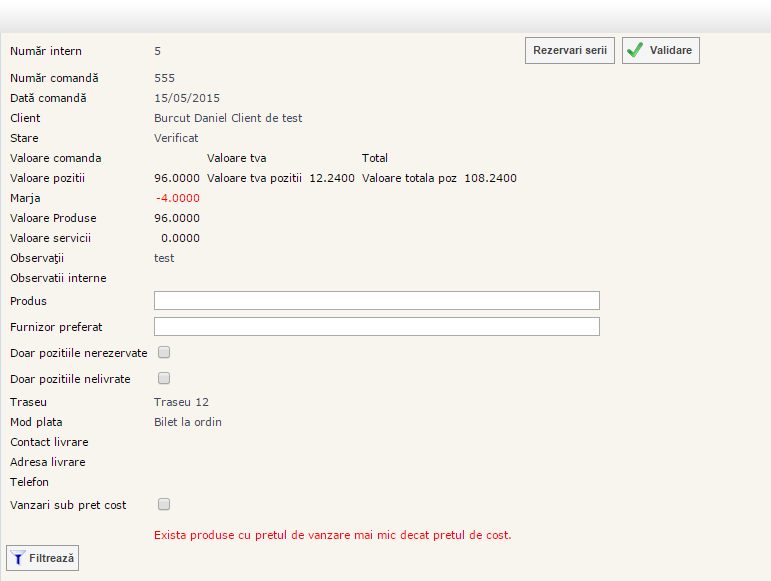Check the Vanzari sub pret cost box
Screen dimensions: 771x581
click(x=164, y=504)
